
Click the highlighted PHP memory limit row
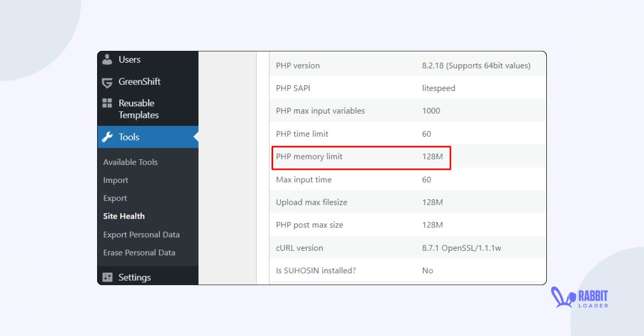(x=361, y=157)
